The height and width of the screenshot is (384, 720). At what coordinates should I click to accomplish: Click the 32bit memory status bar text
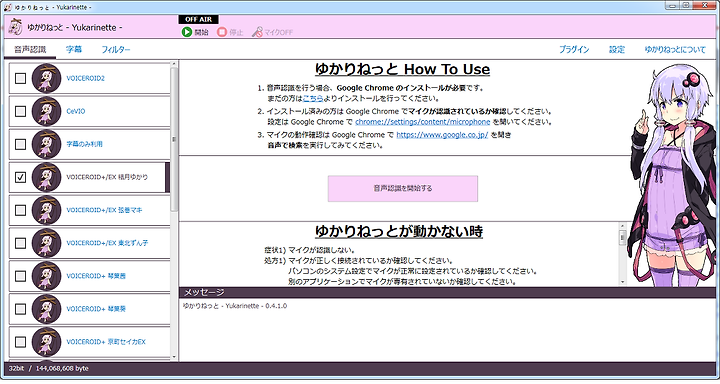49,368
